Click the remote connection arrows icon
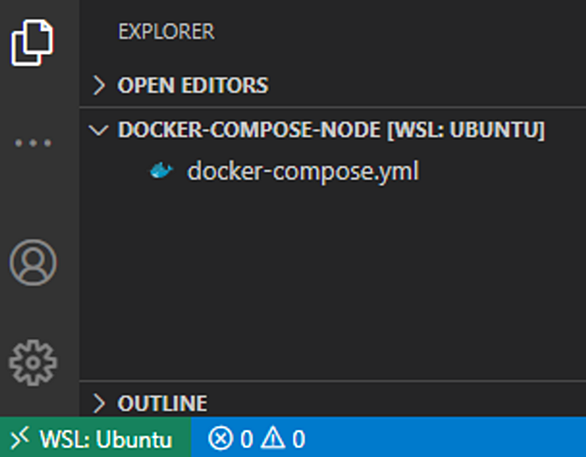Screen dimensions: 586x457 coord(20,438)
